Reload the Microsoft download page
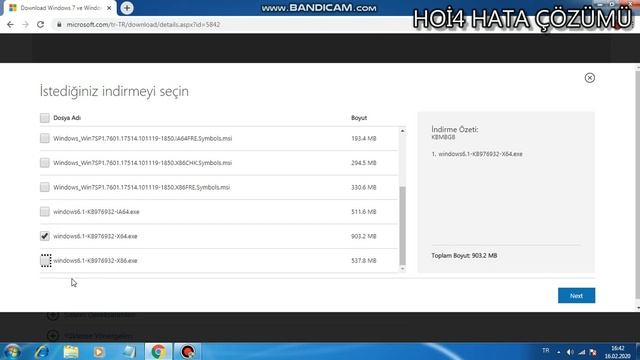The width and height of the screenshot is (640, 360). [40, 24]
